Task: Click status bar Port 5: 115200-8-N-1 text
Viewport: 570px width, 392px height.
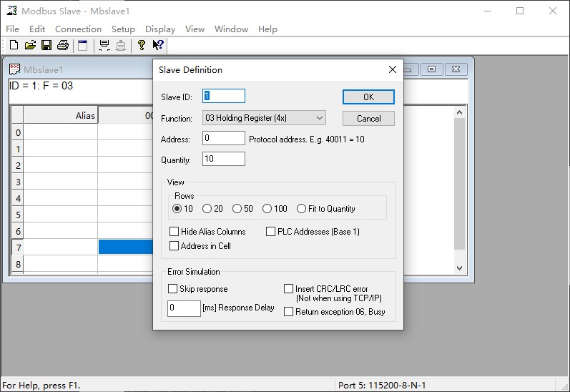Action: (x=382, y=386)
